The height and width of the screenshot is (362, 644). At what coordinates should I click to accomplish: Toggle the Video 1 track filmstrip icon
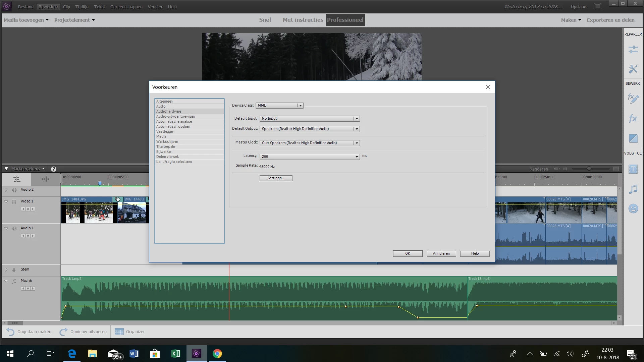click(14, 202)
